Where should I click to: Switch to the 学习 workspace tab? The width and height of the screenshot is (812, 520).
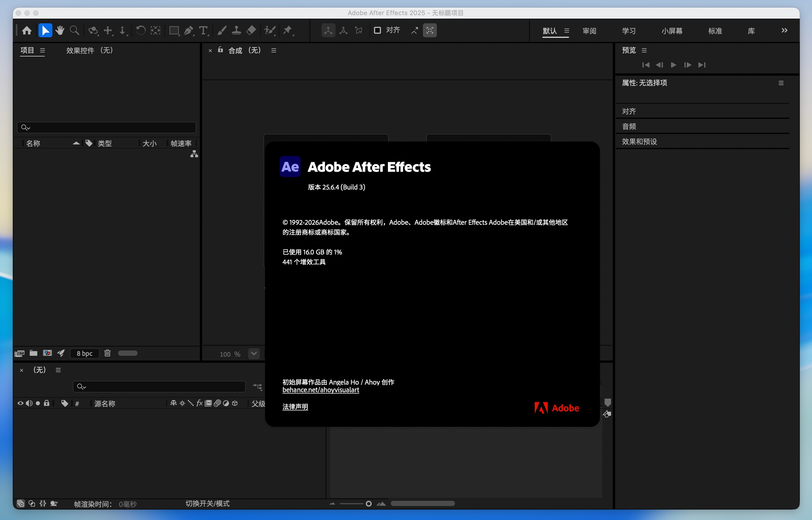pos(629,31)
